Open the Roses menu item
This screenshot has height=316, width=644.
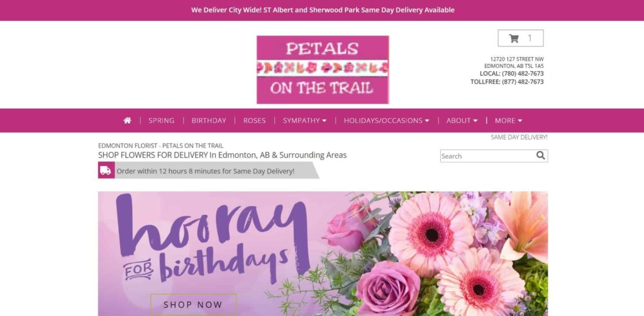[x=254, y=120]
